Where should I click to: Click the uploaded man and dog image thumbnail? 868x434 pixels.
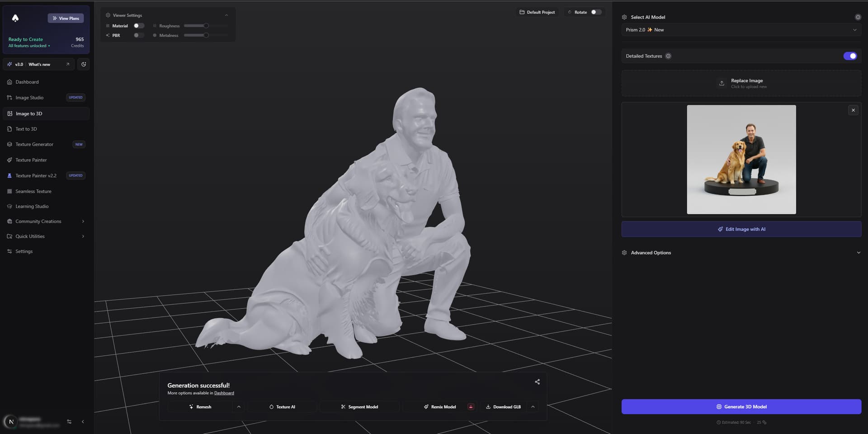pos(741,159)
